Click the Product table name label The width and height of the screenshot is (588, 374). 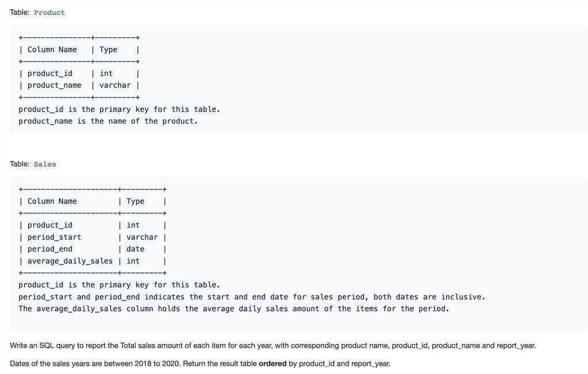point(49,13)
